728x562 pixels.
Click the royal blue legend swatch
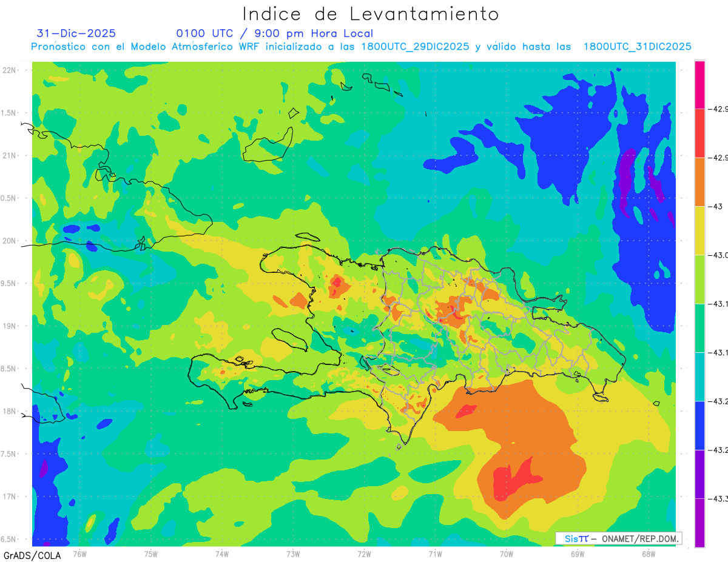pyautogui.click(x=699, y=425)
